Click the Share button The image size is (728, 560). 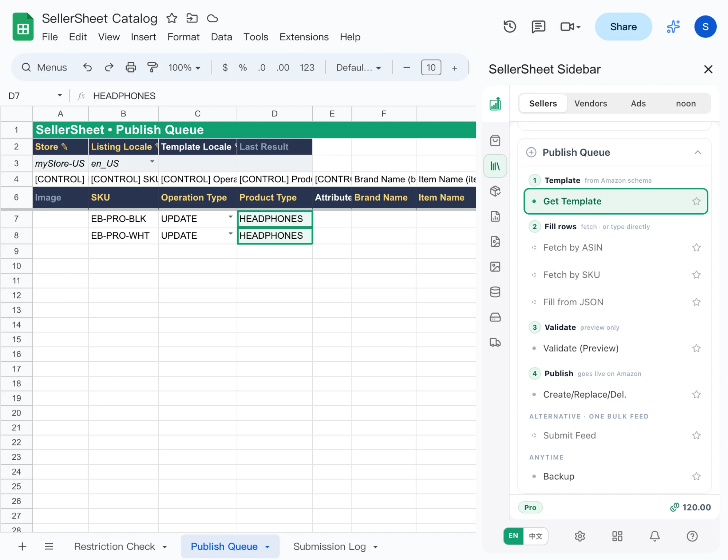pos(623,27)
